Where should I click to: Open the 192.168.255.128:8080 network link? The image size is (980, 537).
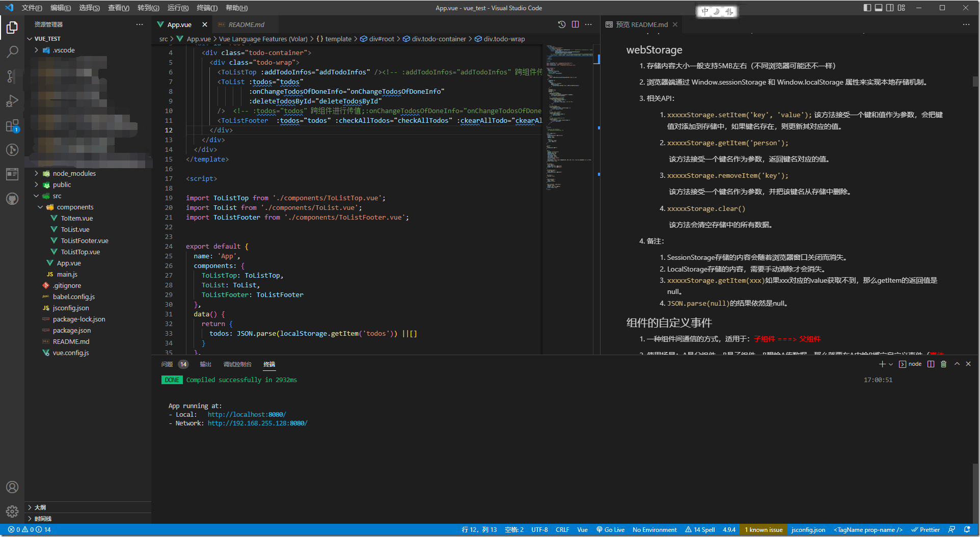click(257, 423)
